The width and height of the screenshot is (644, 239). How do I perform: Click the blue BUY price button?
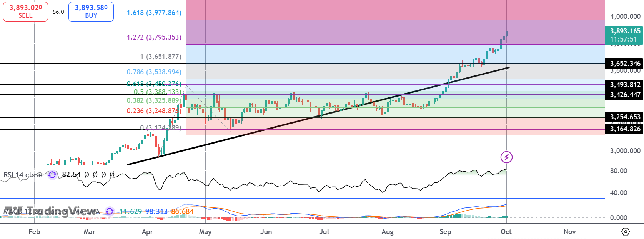coord(91,12)
